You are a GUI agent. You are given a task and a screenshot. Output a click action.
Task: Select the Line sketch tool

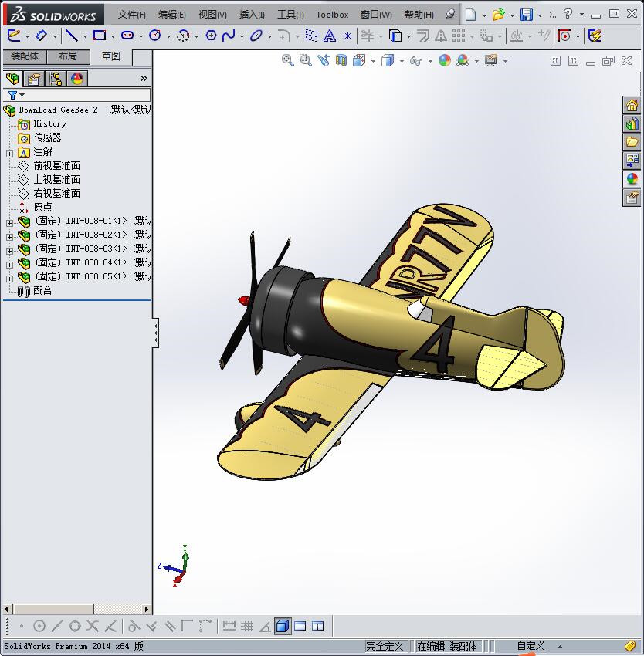[x=71, y=36]
